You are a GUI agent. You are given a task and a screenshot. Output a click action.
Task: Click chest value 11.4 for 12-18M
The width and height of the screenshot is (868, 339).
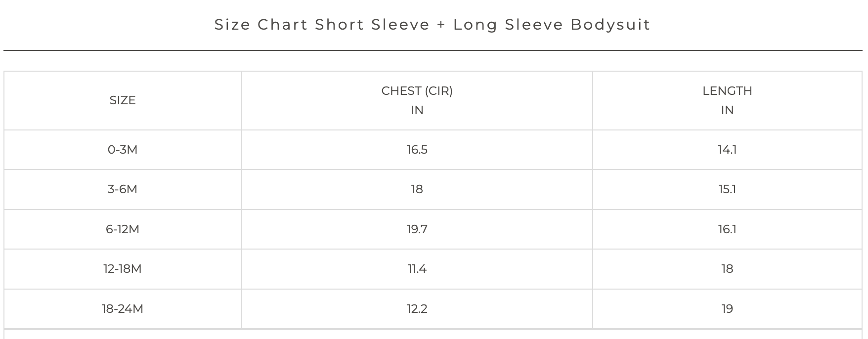point(417,269)
